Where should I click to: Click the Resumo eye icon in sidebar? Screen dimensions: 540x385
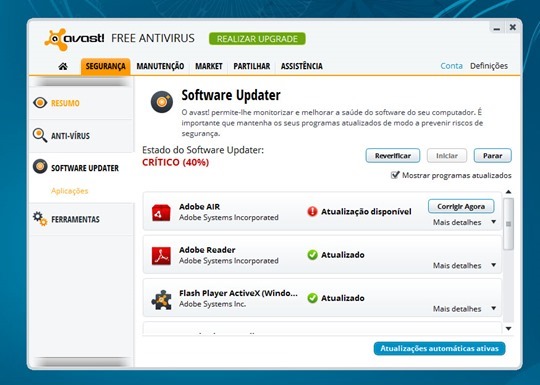pyautogui.click(x=40, y=103)
